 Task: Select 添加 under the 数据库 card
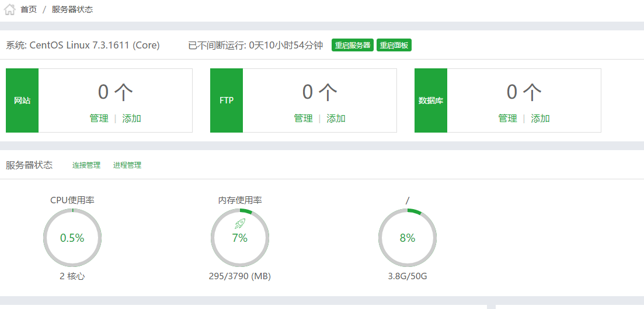(541, 119)
